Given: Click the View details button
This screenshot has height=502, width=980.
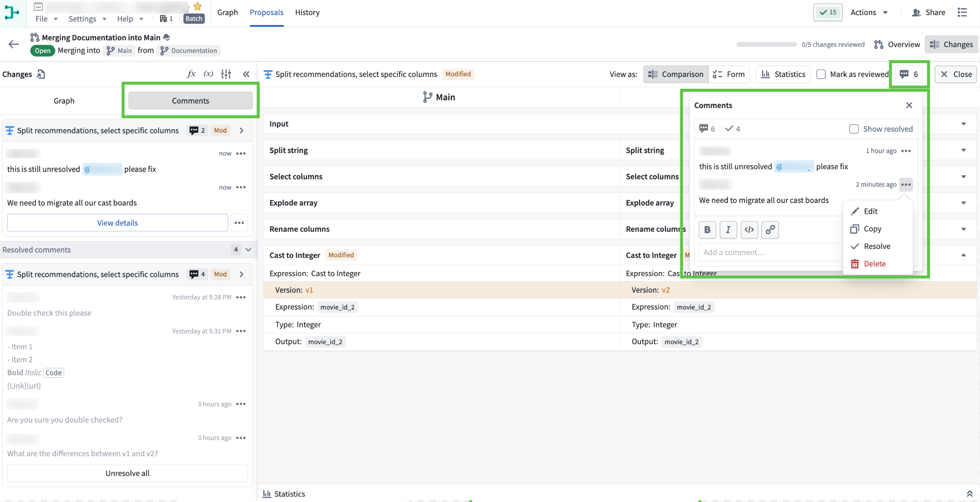Looking at the screenshot, I should [x=117, y=222].
